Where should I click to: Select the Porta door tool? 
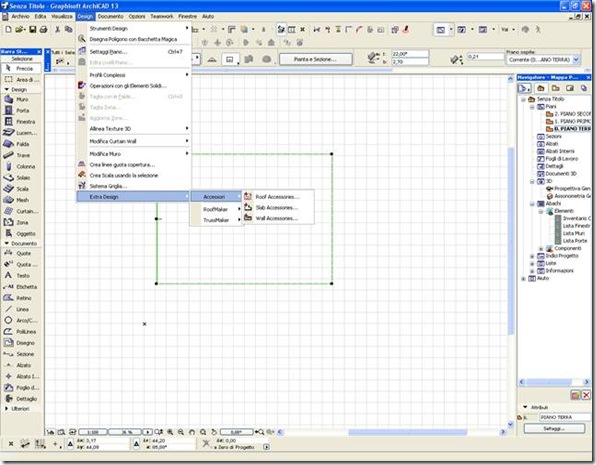click(21, 110)
